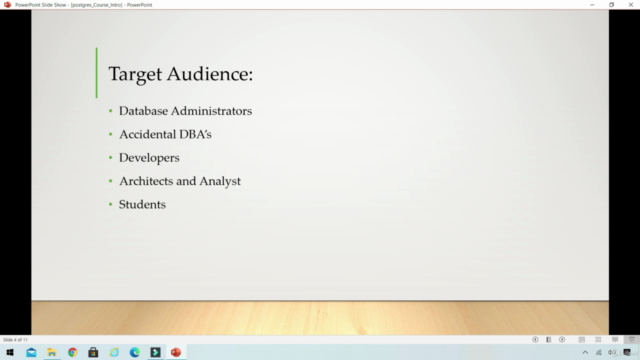Click the 'Slide 4 of 11' status text
The image size is (640, 360).
click(16, 340)
